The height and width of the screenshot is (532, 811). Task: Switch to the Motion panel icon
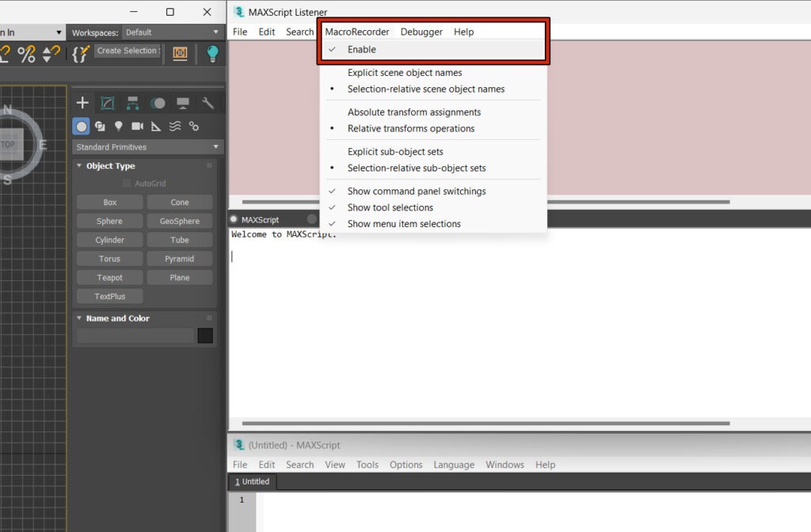[158, 103]
